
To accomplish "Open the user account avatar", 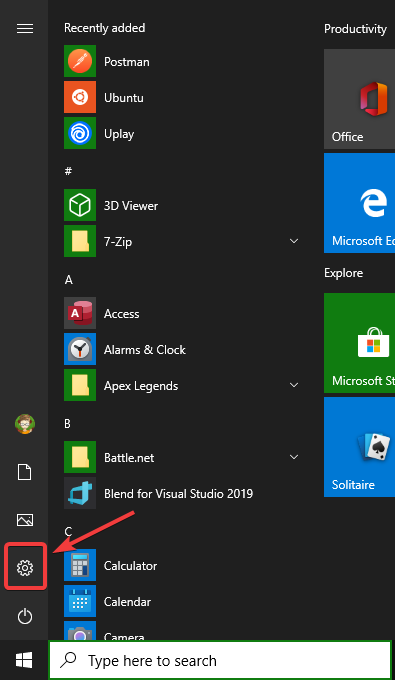I will point(25,424).
